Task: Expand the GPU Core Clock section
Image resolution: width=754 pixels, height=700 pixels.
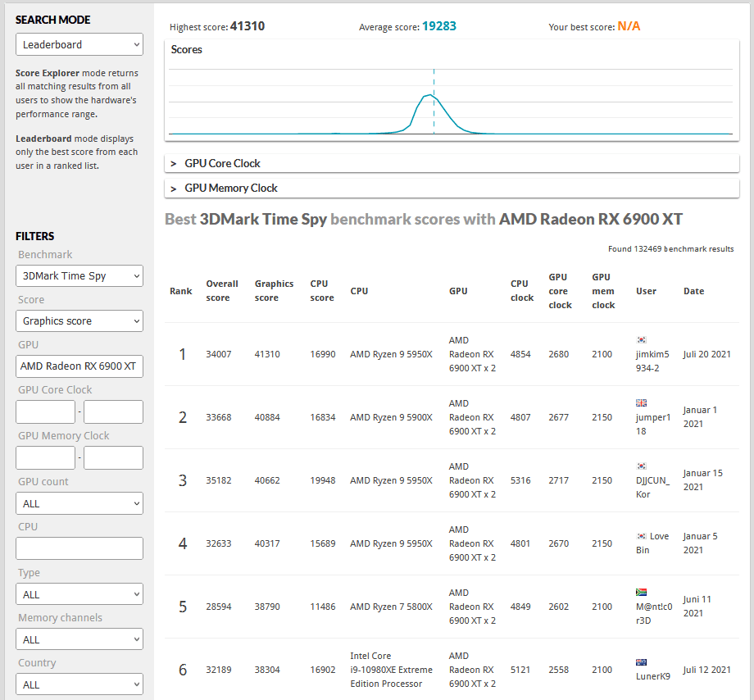Action: 452,163
